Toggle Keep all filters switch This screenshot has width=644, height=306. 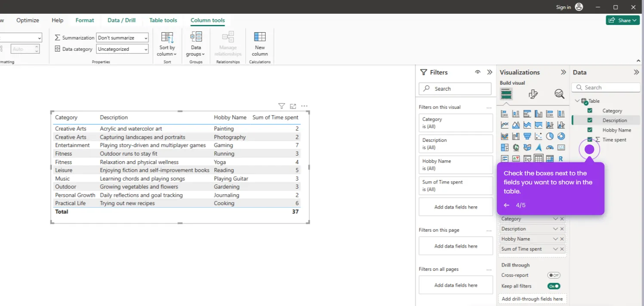554,286
